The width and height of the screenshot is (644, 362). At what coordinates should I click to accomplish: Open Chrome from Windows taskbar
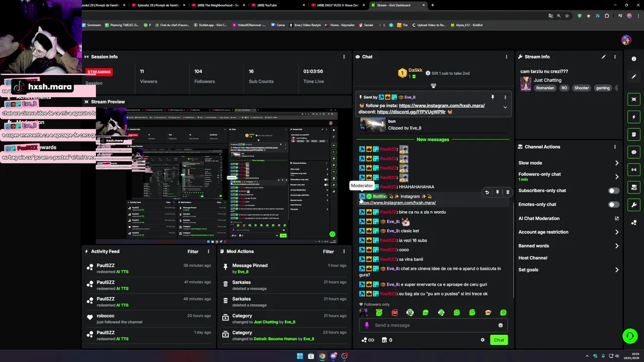322,356
